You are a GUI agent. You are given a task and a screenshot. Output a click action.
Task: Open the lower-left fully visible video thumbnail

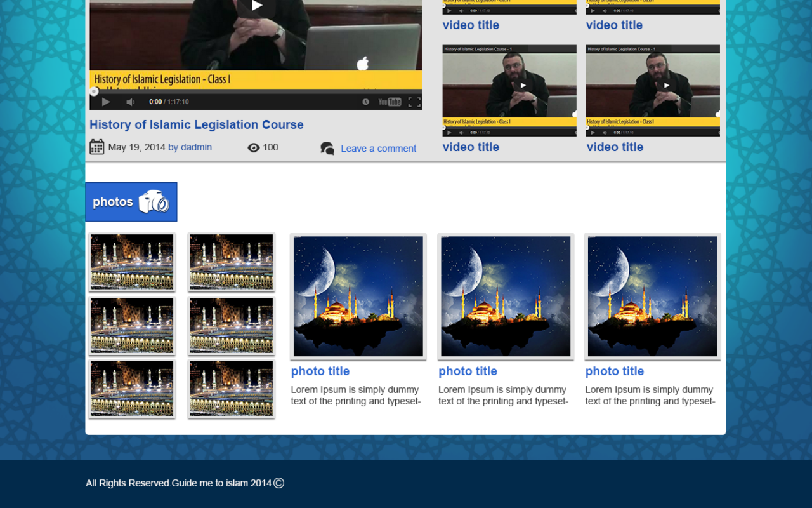pos(509,90)
